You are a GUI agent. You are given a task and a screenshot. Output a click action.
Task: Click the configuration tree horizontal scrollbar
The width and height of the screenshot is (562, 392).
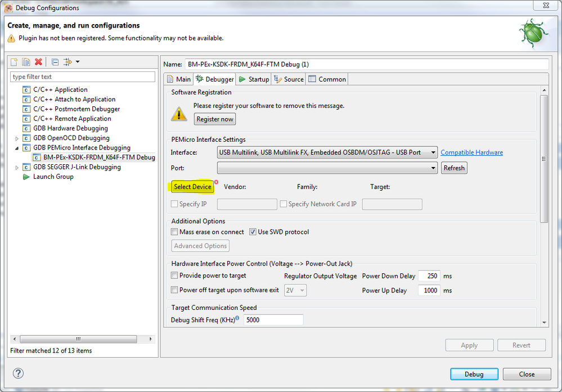79,339
